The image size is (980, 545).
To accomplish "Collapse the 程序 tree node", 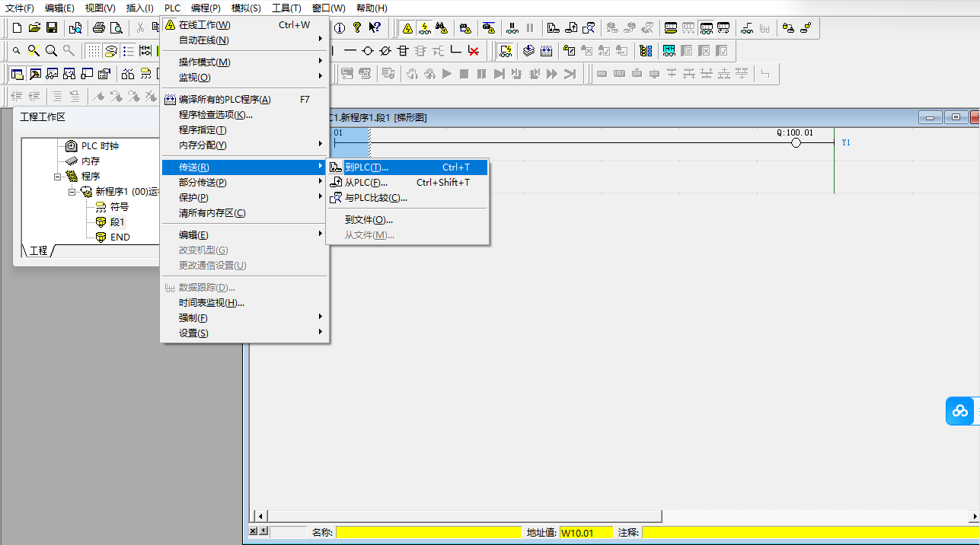I will pyautogui.click(x=57, y=177).
